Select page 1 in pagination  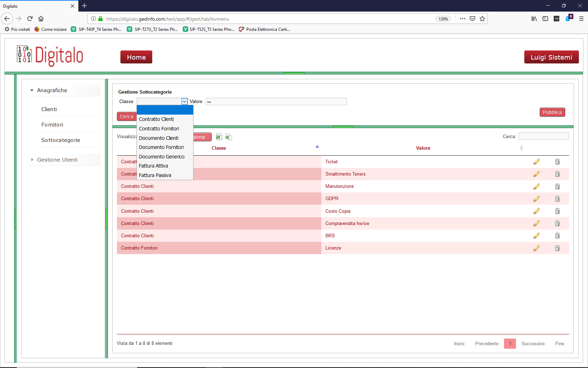point(510,344)
